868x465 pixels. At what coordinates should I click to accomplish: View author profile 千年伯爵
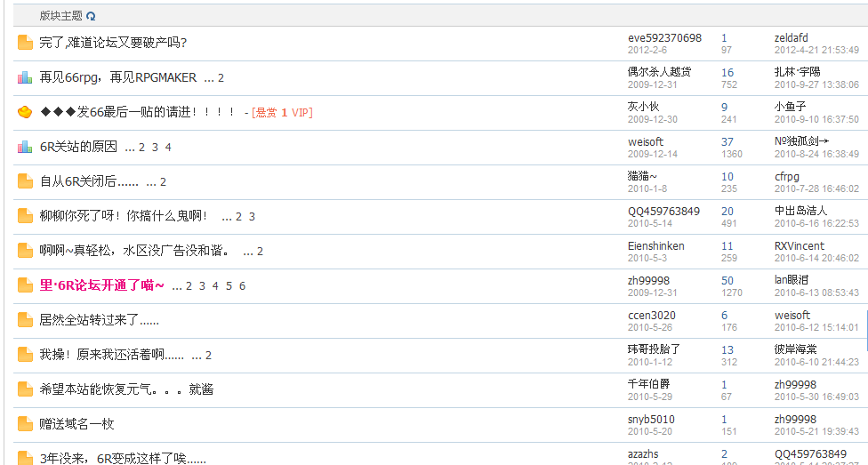tap(649, 383)
